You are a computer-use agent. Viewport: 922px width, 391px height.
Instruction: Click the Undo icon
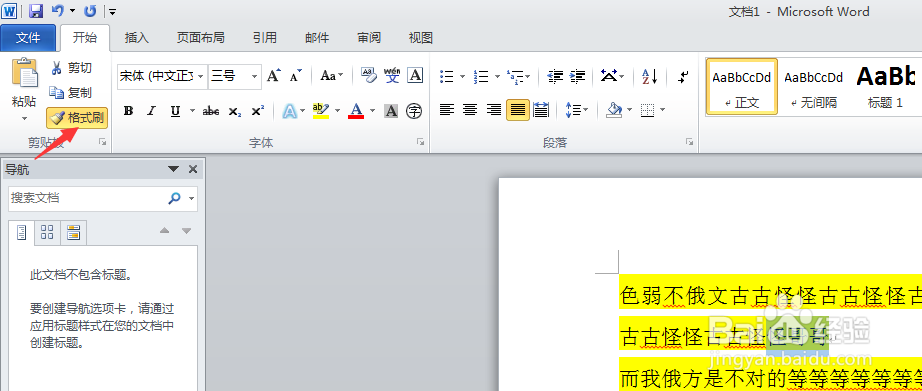coord(57,11)
